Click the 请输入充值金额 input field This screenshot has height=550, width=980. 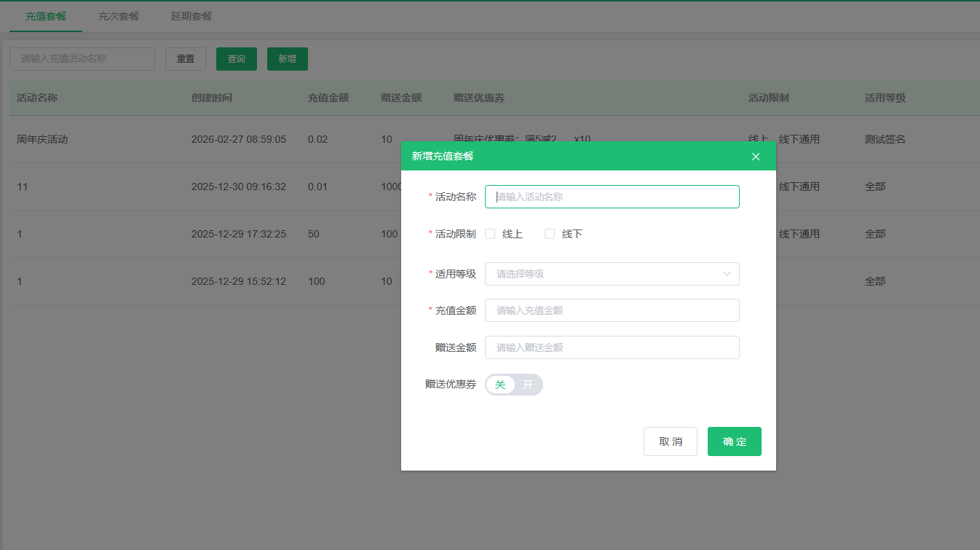coord(612,310)
